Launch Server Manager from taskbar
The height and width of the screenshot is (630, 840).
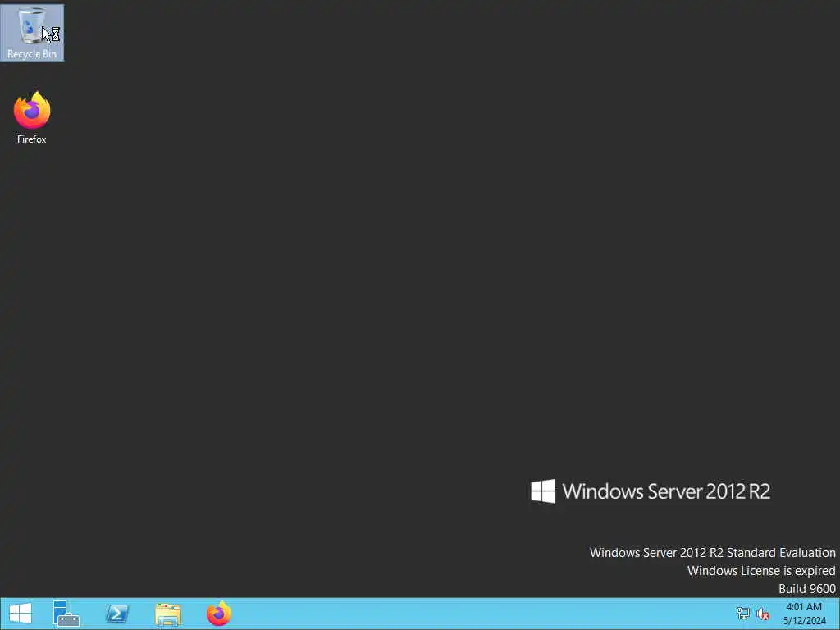click(x=66, y=614)
